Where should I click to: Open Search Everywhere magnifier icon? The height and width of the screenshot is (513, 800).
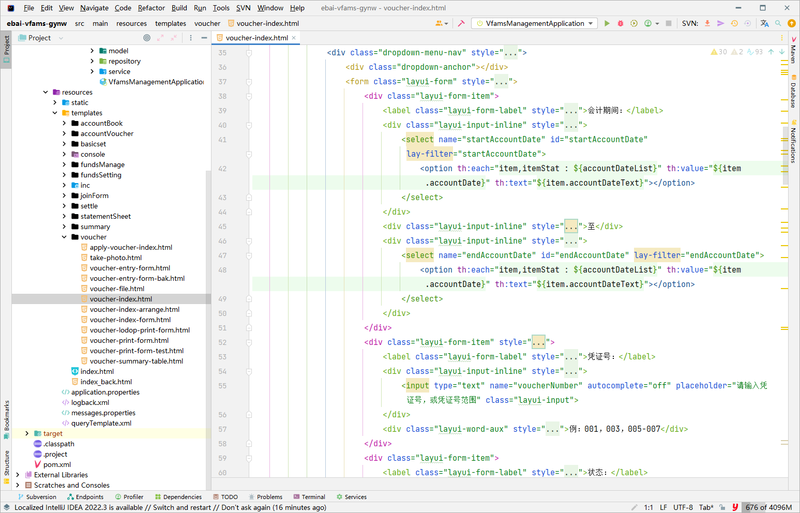778,22
